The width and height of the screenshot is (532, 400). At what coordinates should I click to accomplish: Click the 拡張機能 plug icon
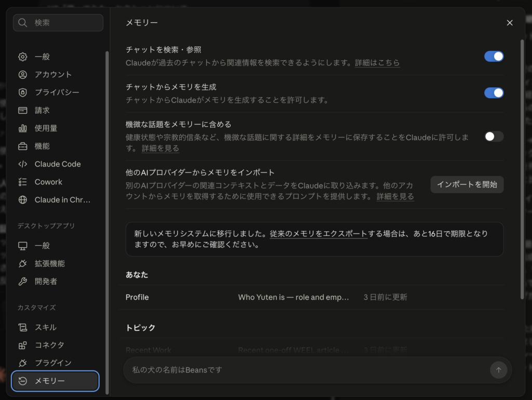[x=23, y=263]
